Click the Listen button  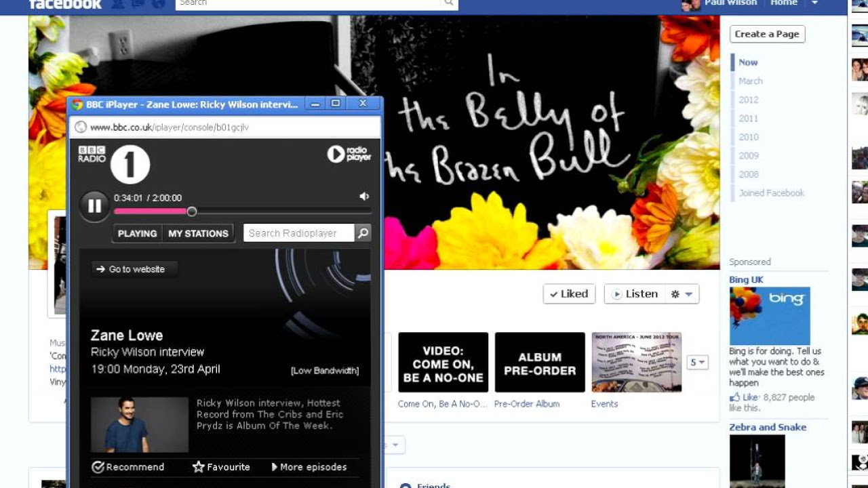coord(634,293)
